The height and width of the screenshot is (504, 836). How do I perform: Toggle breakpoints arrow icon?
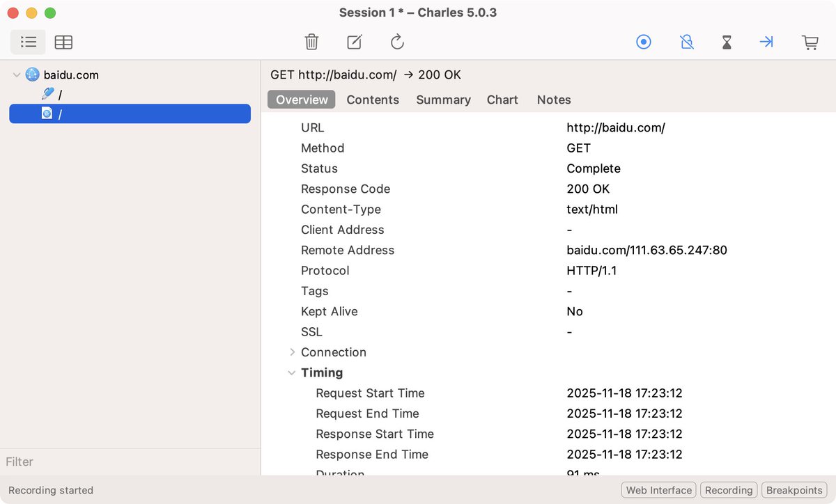[x=766, y=42]
